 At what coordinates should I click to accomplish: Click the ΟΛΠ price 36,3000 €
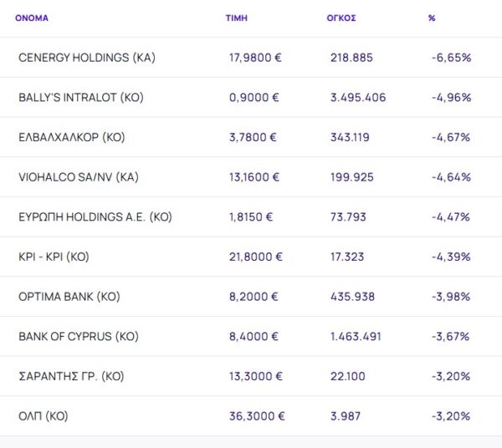click(256, 416)
